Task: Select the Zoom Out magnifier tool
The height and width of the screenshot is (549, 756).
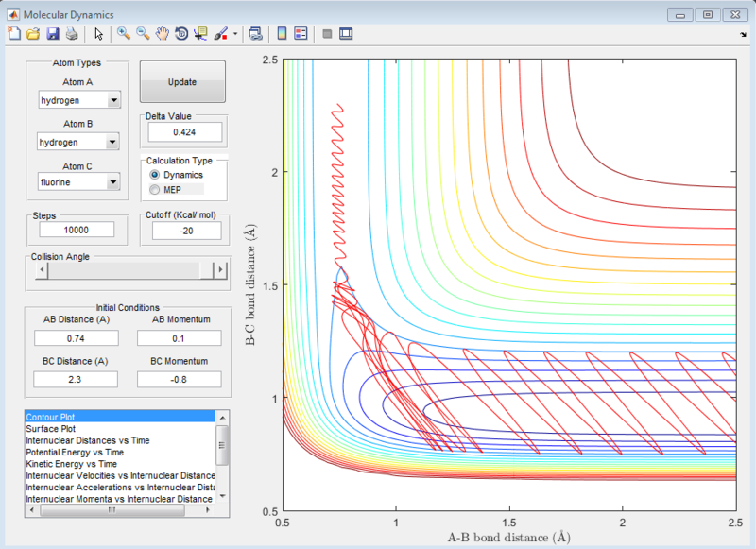Action: point(143,34)
